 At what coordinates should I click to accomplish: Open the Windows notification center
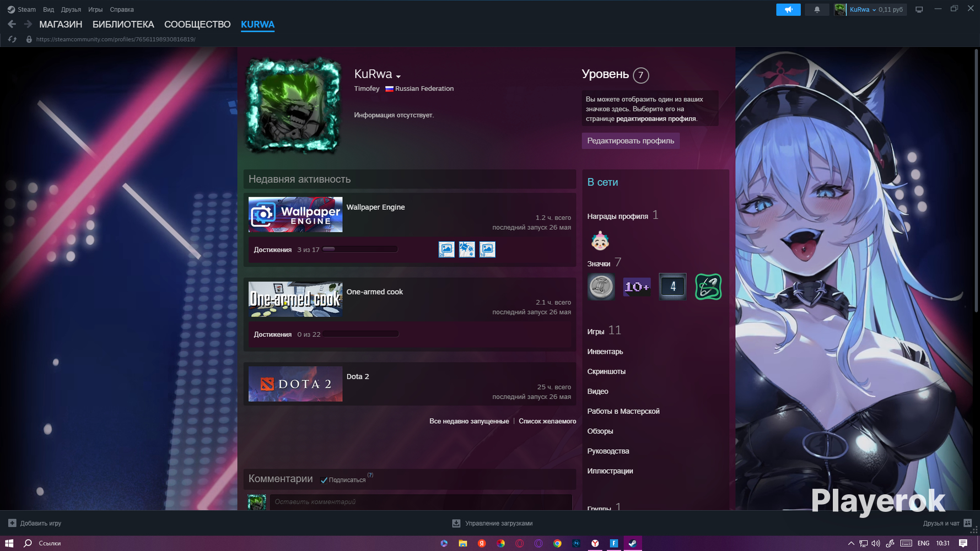[963, 543]
